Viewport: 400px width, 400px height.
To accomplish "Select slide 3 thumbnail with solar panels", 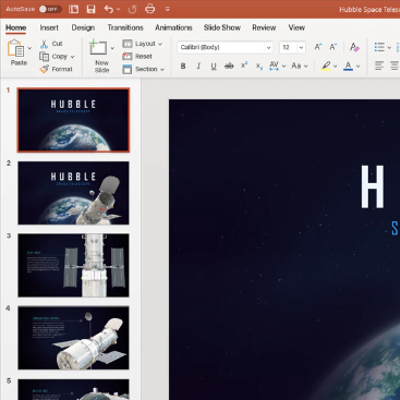I will pos(73,265).
